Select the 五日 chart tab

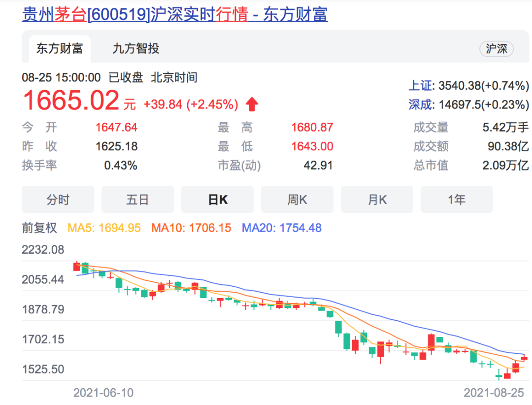(x=138, y=199)
